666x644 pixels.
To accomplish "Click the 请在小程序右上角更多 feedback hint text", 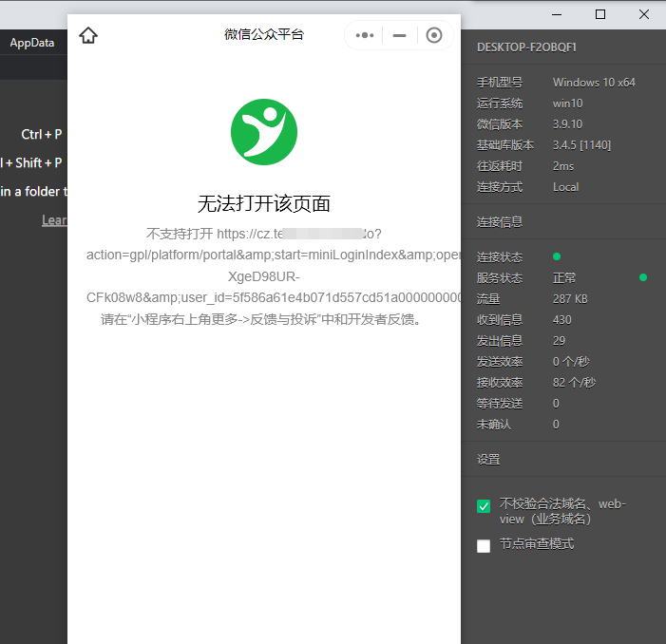I will click(260, 319).
